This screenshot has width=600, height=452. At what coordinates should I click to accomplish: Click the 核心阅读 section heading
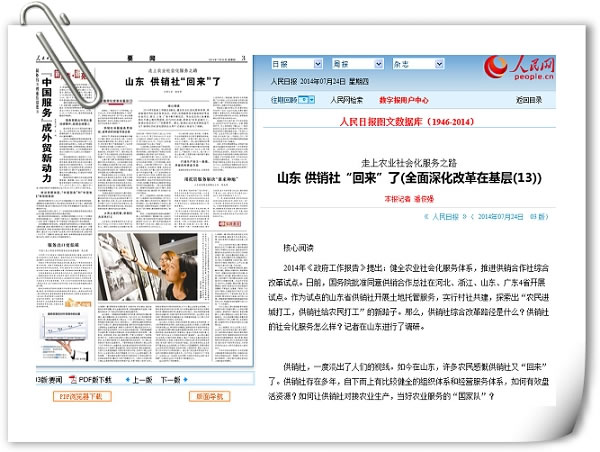298,248
